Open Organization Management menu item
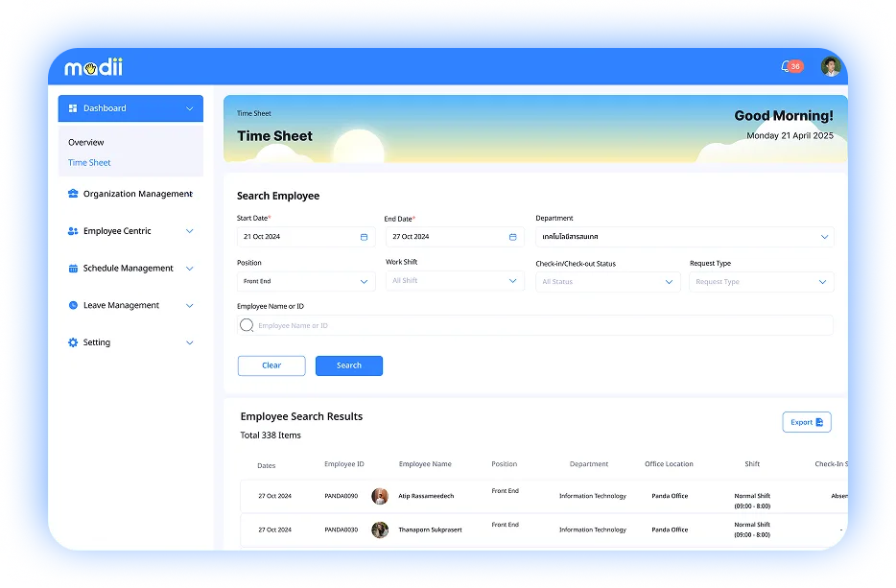Viewport: 896px width, 588px height. point(130,194)
